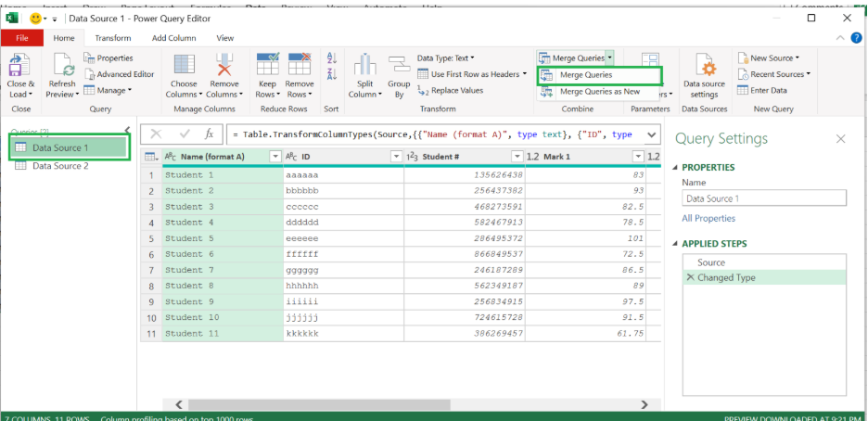The width and height of the screenshot is (868, 421).
Task: Click the Close & Load icon
Action: pos(19,65)
